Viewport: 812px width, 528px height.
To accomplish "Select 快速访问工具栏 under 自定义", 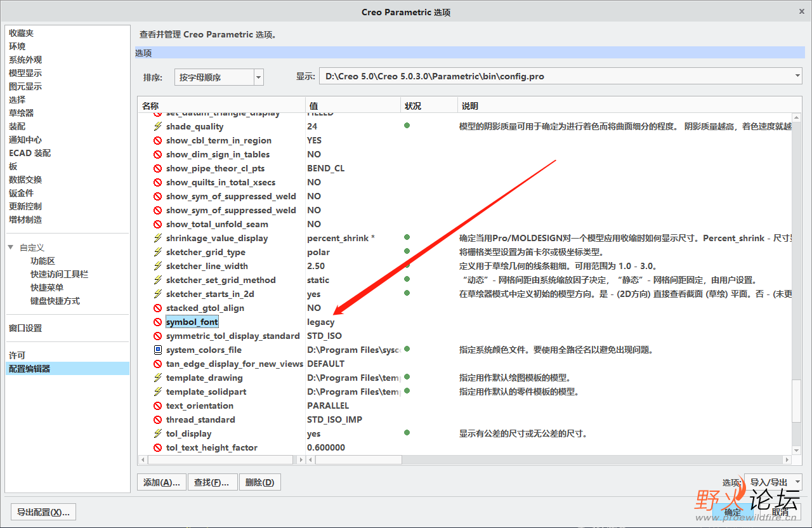I will tap(59, 274).
